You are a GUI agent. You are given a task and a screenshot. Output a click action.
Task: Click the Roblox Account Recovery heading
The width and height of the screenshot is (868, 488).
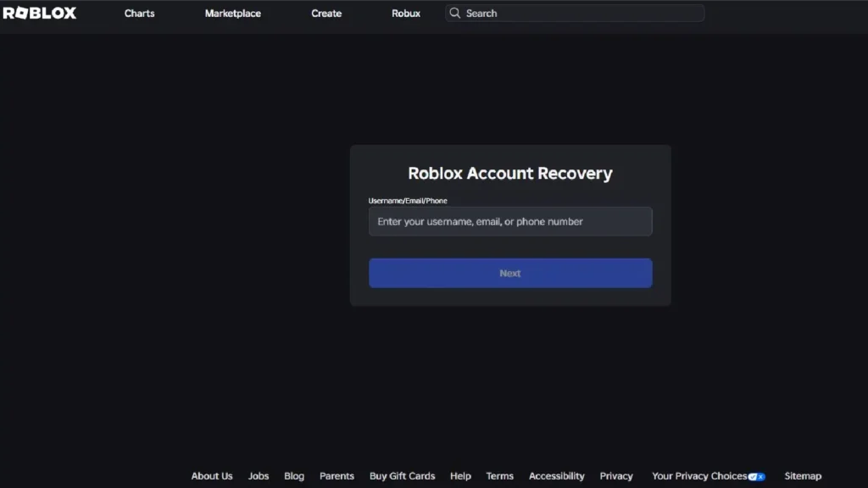pyautogui.click(x=510, y=173)
